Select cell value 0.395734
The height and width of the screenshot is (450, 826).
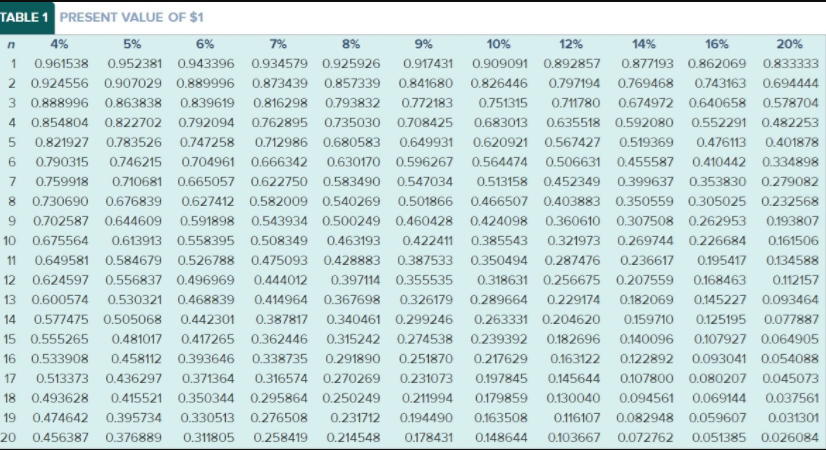(134, 418)
